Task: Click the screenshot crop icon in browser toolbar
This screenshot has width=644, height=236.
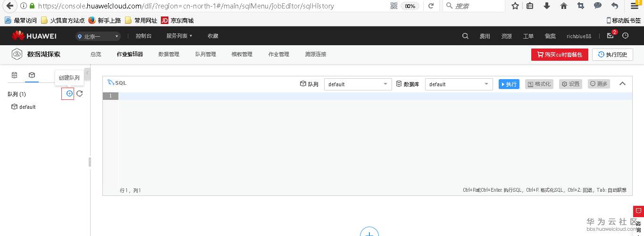Action: pos(580,6)
